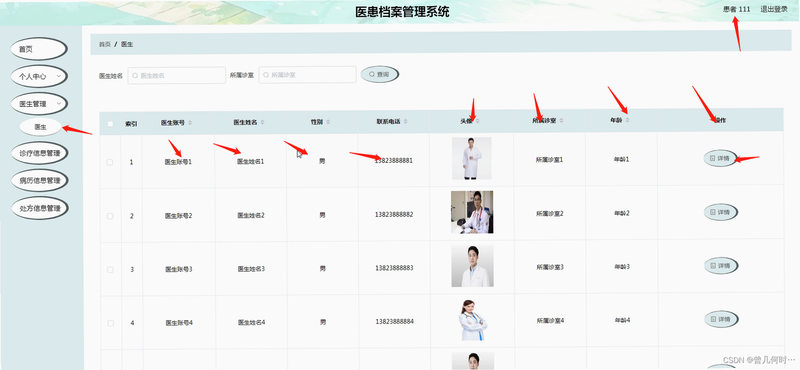Viewport: 800px width, 370px height.
Task: Open the 首页 sidebar item
Action: tap(39, 49)
